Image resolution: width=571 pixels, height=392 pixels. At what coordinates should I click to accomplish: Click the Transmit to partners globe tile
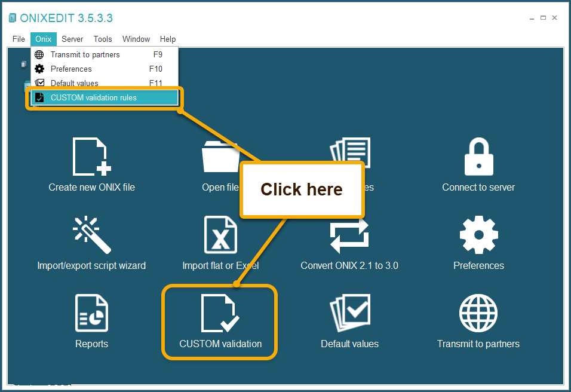point(478,313)
